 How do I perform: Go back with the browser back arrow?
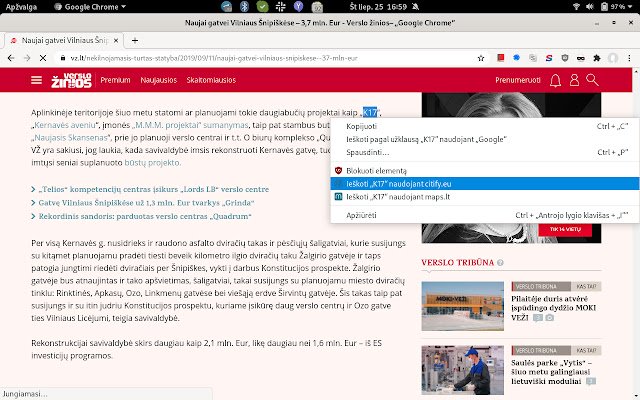click(11, 58)
